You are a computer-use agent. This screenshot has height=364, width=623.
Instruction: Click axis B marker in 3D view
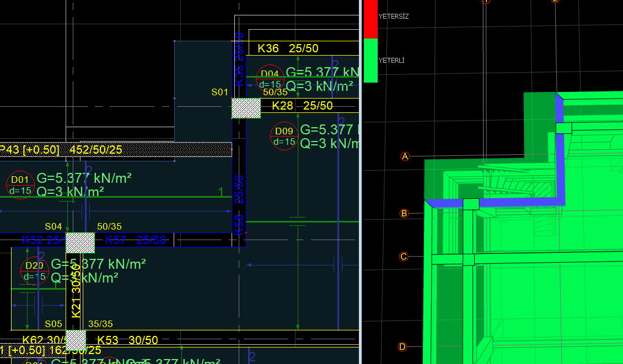(x=404, y=213)
